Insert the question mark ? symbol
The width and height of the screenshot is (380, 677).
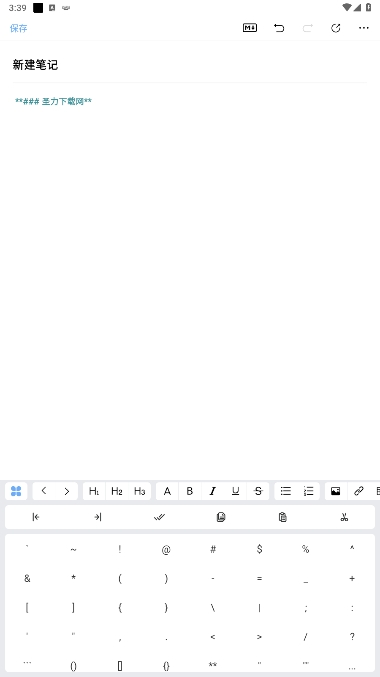pyautogui.click(x=352, y=636)
